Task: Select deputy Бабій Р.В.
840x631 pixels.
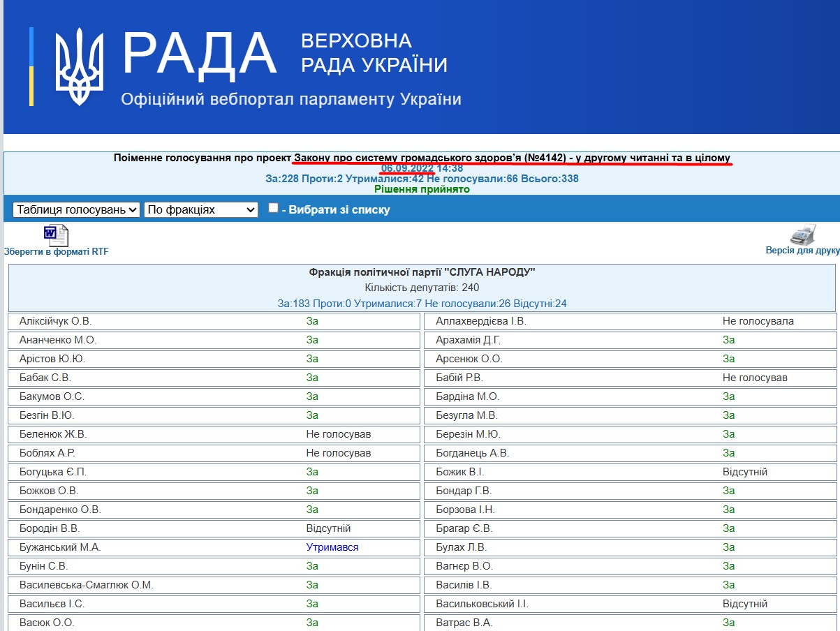Action: click(x=459, y=378)
